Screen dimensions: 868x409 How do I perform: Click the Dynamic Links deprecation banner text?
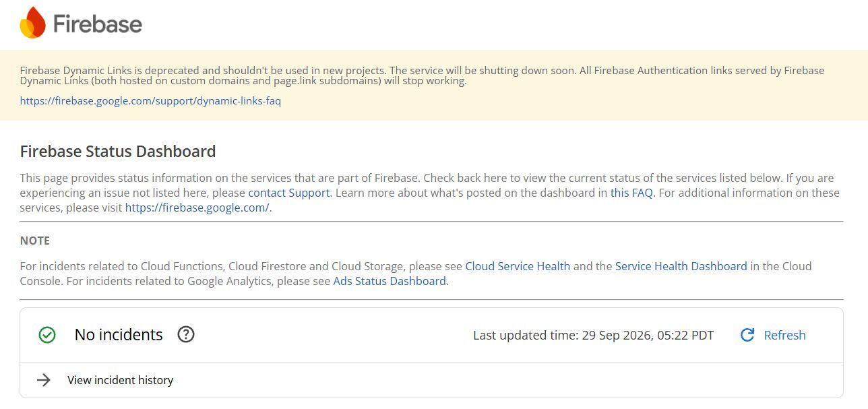(422, 75)
